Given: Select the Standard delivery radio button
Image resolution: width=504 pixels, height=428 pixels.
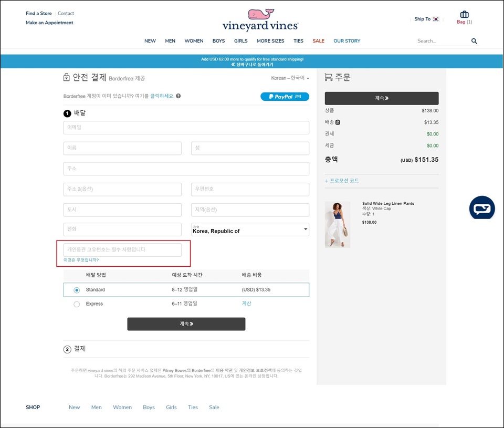Looking at the screenshot, I should pyautogui.click(x=77, y=290).
